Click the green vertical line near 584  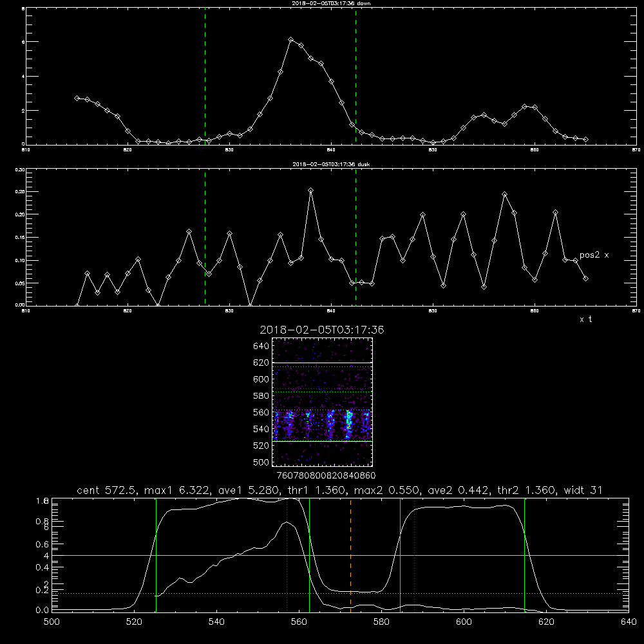point(400,554)
